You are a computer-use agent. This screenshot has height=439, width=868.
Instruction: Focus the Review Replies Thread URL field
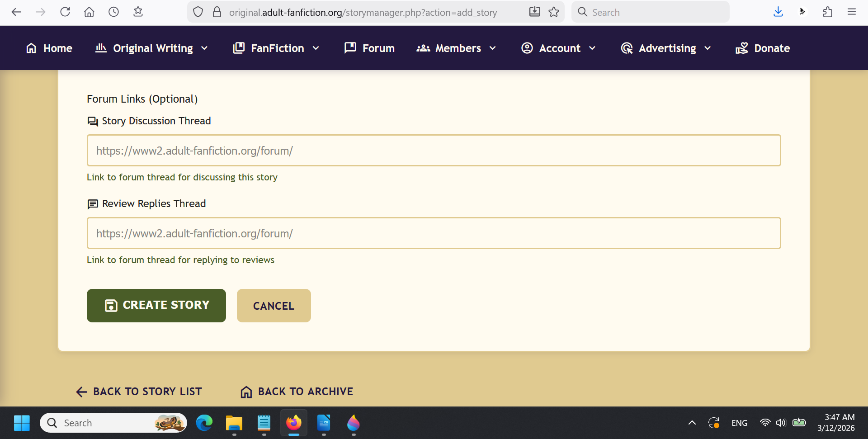(434, 233)
